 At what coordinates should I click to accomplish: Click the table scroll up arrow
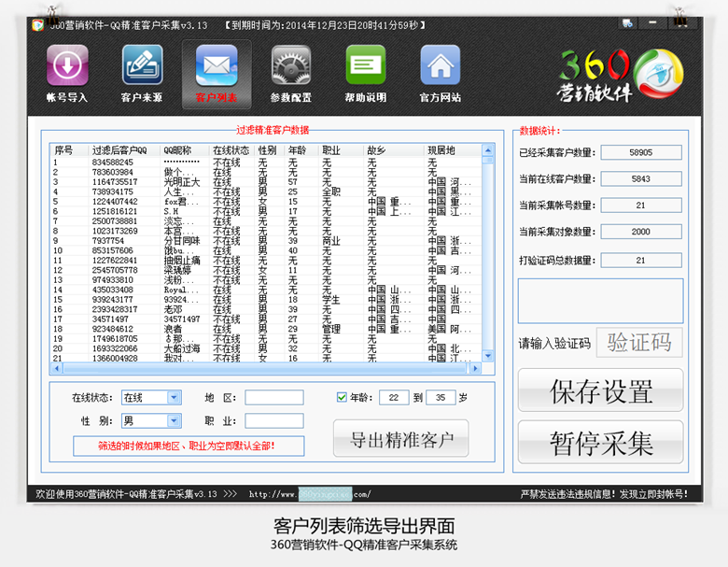(x=487, y=150)
